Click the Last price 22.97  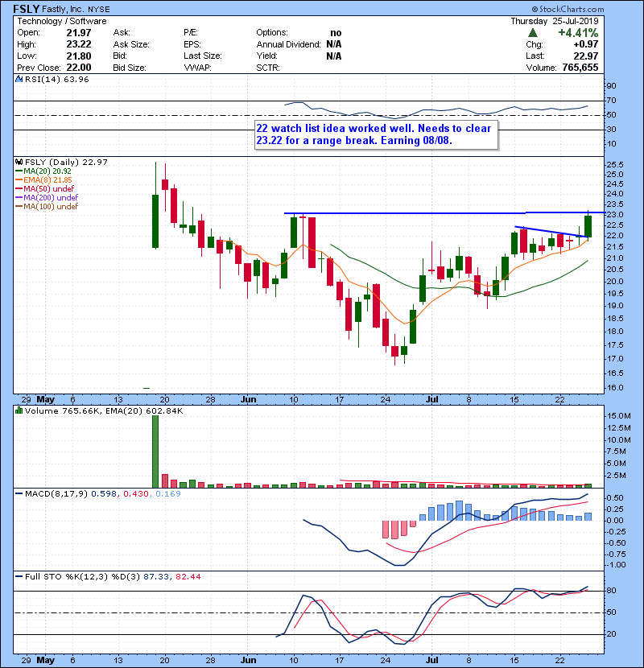[x=585, y=56]
